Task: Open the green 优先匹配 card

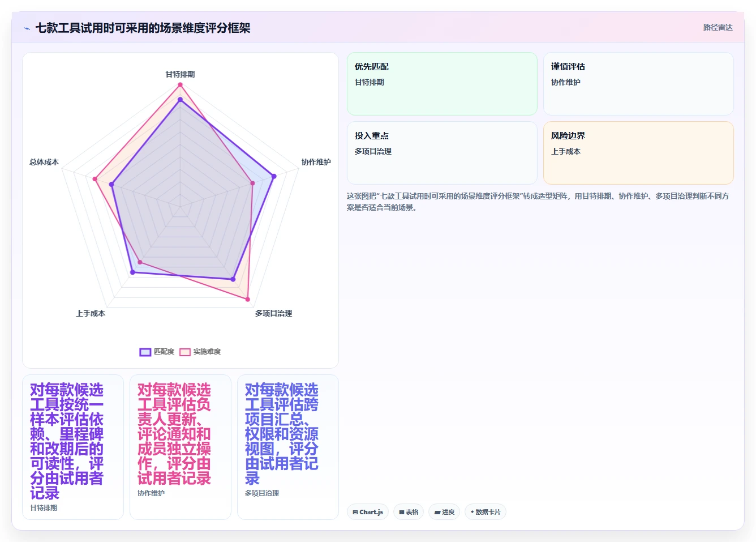Action: [x=442, y=84]
